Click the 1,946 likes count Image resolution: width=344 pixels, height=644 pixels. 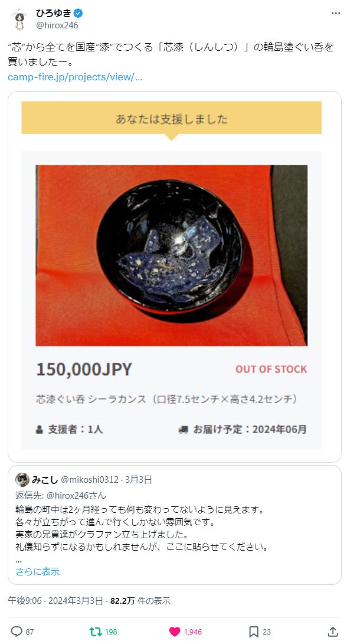192,632
